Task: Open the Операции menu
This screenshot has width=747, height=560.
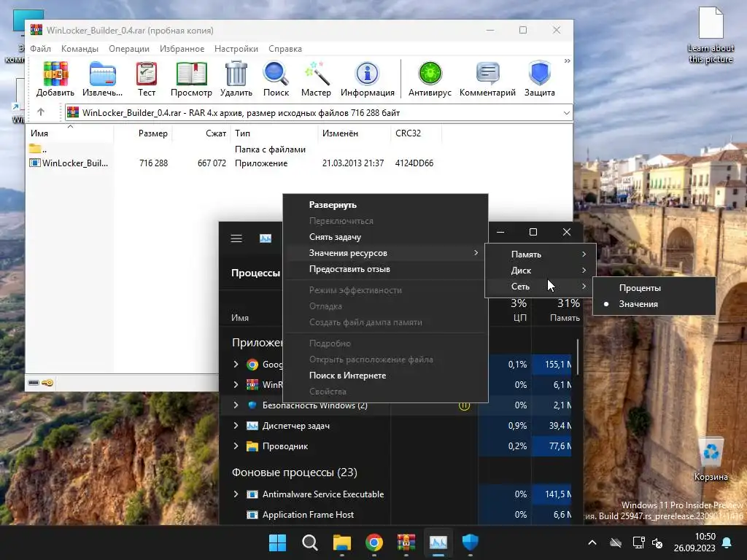Action: tap(128, 49)
